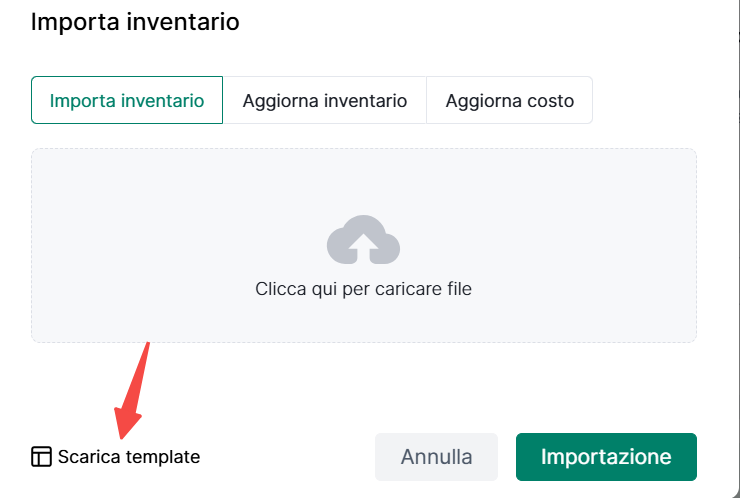Switch to the Importa inventario tab

point(127,100)
